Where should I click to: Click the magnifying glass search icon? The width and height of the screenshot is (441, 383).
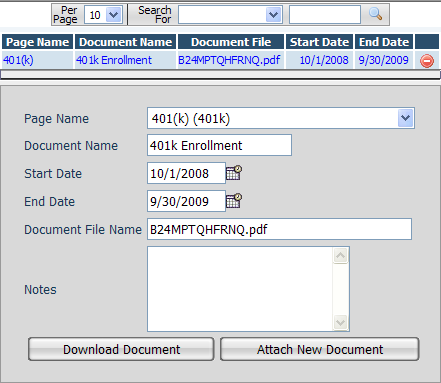point(375,14)
